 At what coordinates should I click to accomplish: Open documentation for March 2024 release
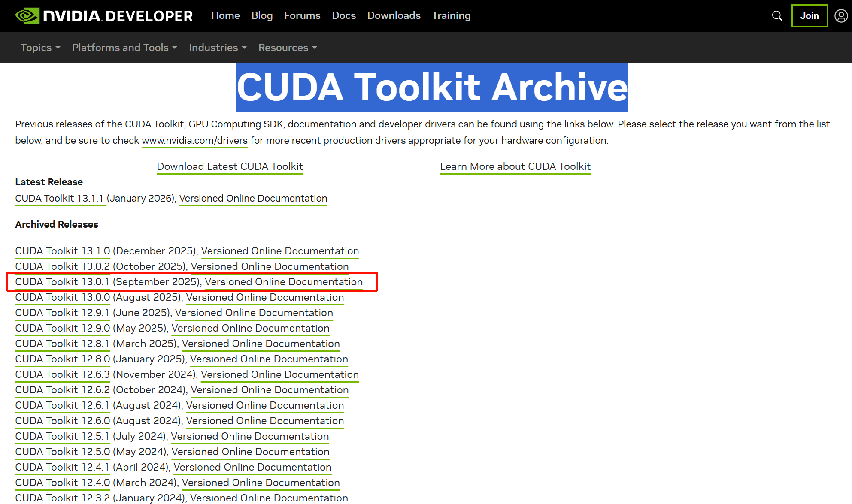pyautogui.click(x=261, y=483)
